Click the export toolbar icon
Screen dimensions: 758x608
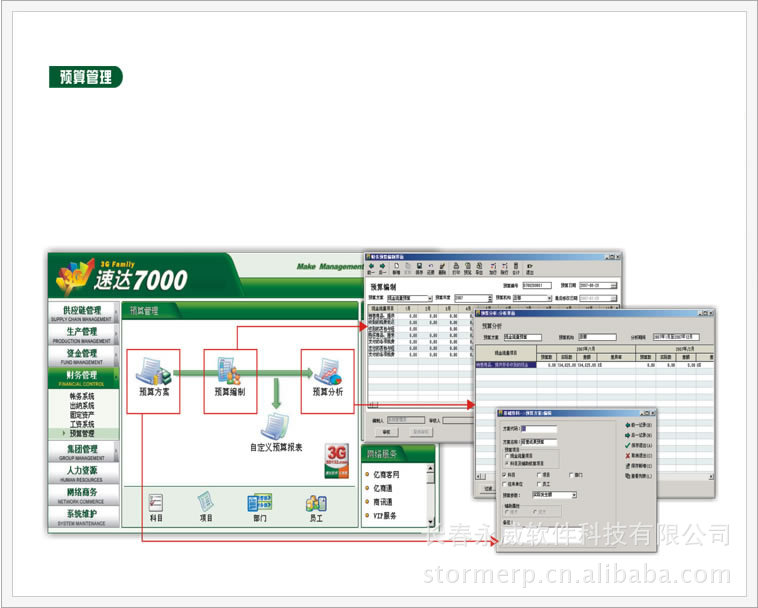pos(479,269)
